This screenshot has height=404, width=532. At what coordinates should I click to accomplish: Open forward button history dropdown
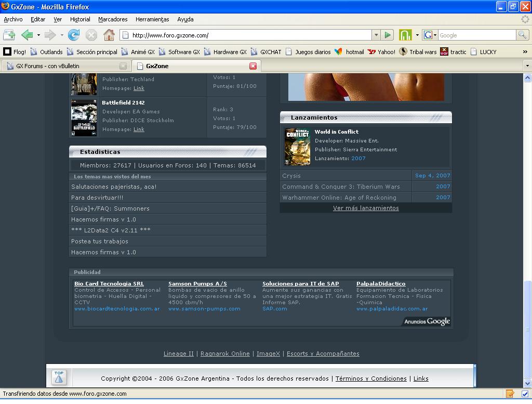tap(62, 35)
